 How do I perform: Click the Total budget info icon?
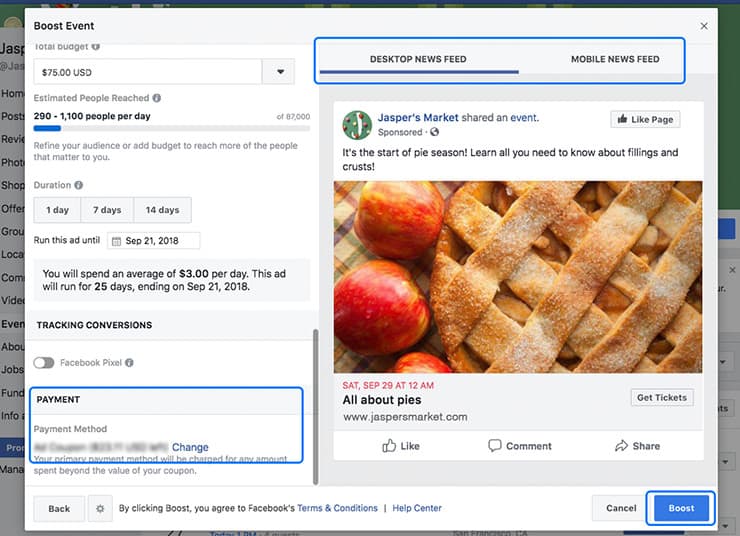click(96, 47)
